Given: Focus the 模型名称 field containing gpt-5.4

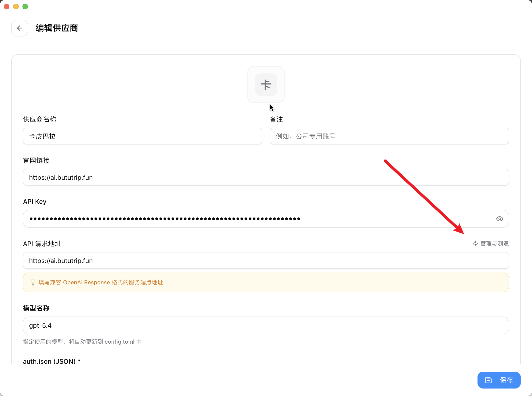Looking at the screenshot, I should pos(266,325).
